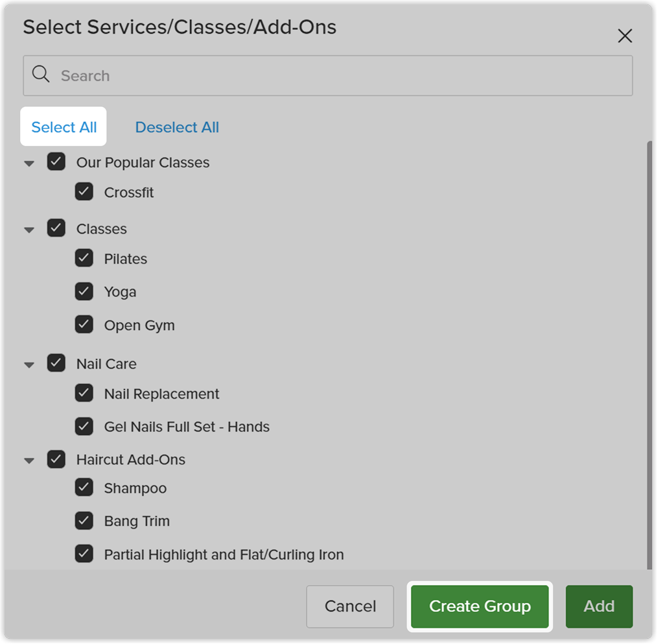
Task: Uncheck the Crossfit checkbox
Action: pos(84,191)
